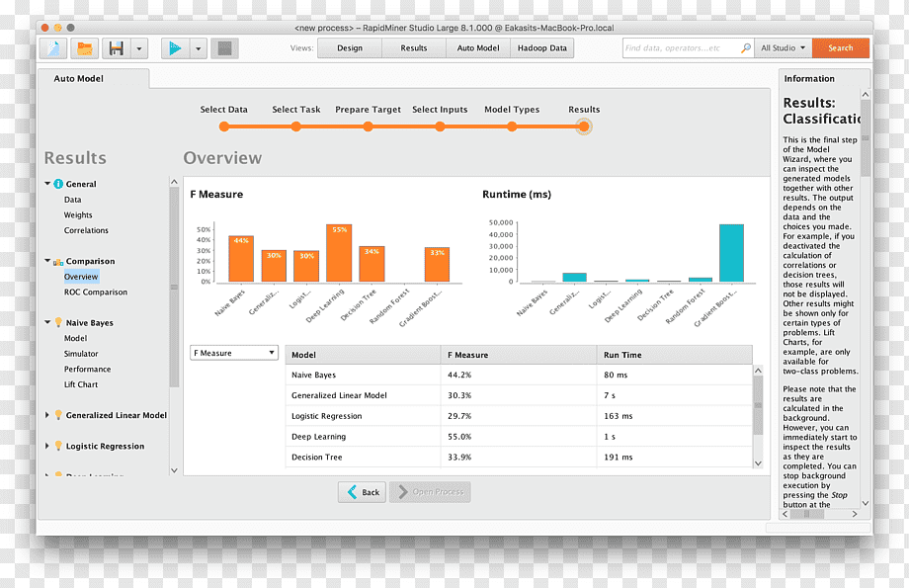Screen dimensions: 909x588
Task: Click the Select Inputs step marker
Action: (x=440, y=126)
